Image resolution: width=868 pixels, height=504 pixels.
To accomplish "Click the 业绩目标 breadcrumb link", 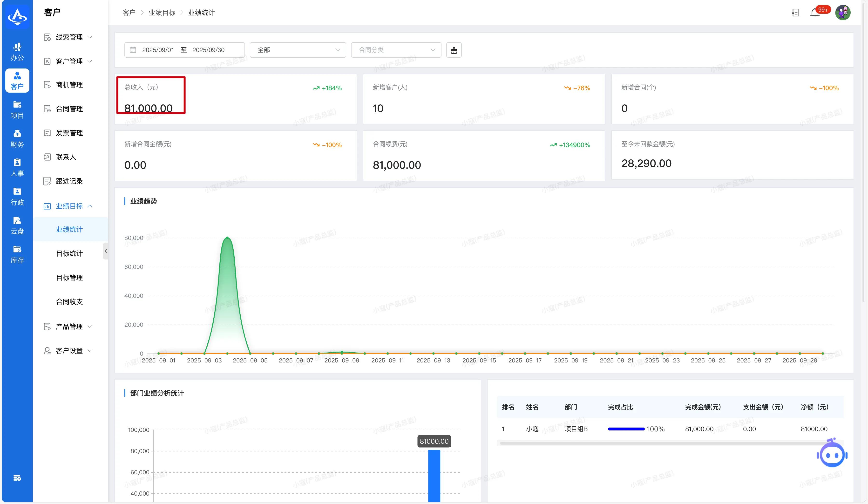I will pos(162,13).
